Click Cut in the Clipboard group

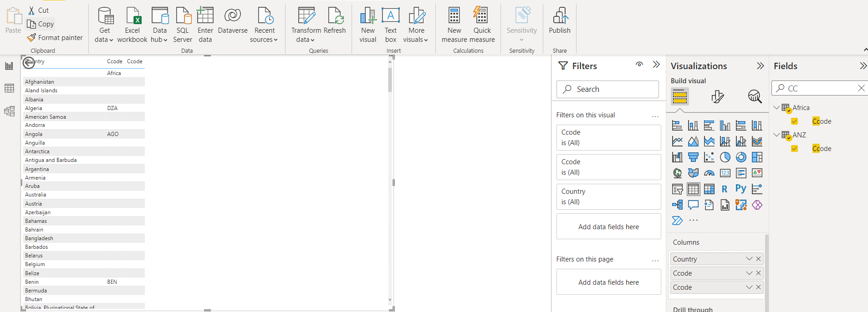pos(38,10)
